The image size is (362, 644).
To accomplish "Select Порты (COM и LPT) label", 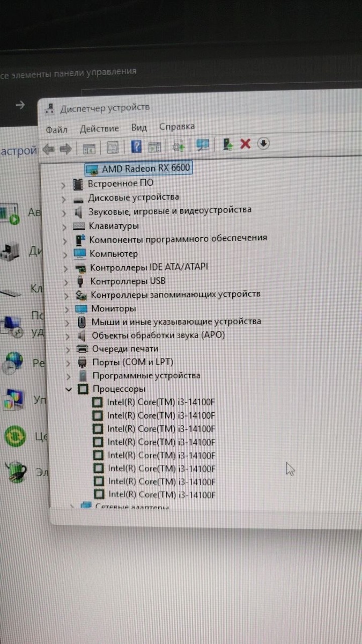I will pyautogui.click(x=133, y=362).
